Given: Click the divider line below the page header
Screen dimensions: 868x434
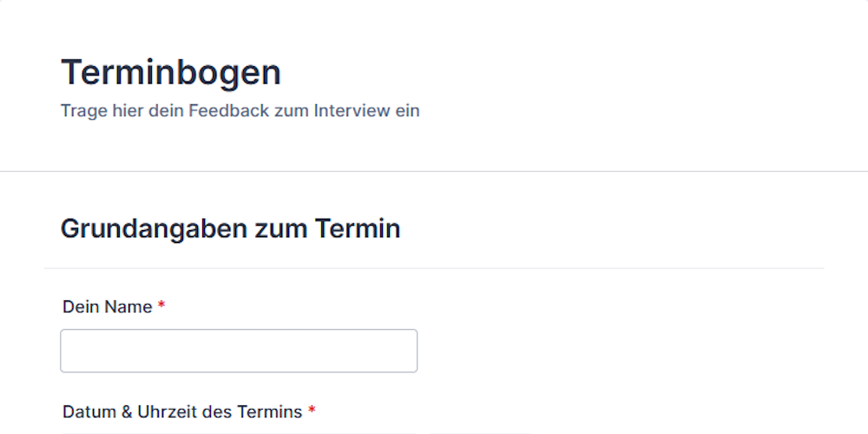Looking at the screenshot, I should tap(434, 171).
